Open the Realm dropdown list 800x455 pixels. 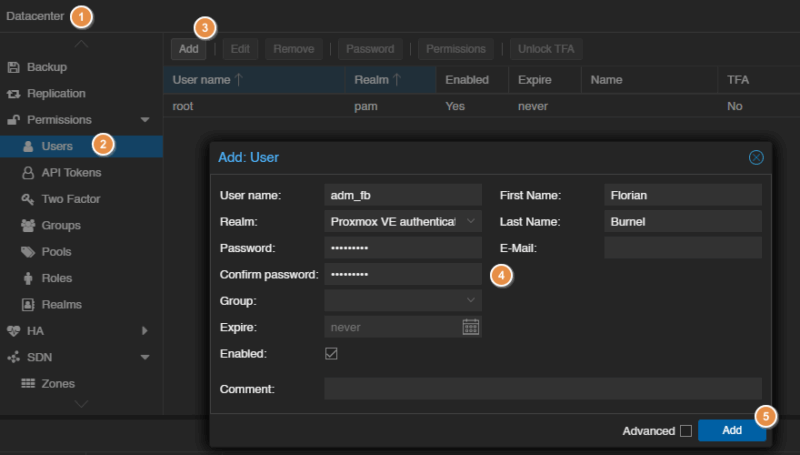(471, 221)
